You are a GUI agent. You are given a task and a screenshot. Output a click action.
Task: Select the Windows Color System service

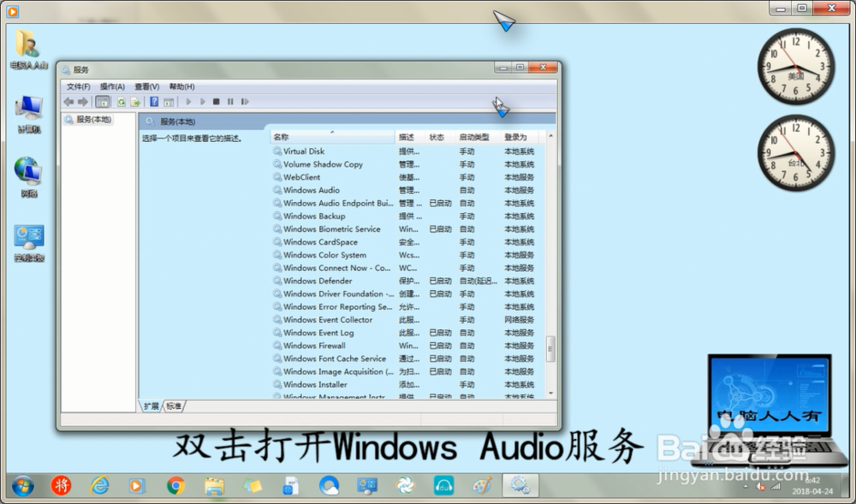click(x=404, y=255)
